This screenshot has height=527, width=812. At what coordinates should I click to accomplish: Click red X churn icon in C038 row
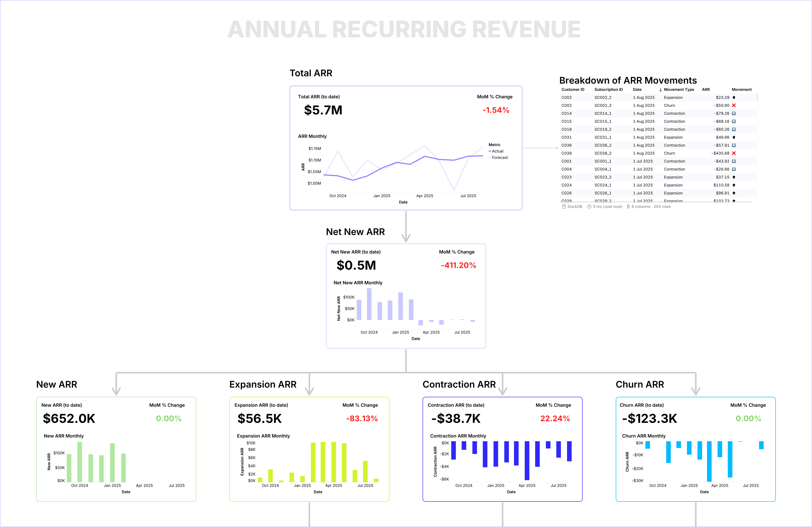[734, 153]
